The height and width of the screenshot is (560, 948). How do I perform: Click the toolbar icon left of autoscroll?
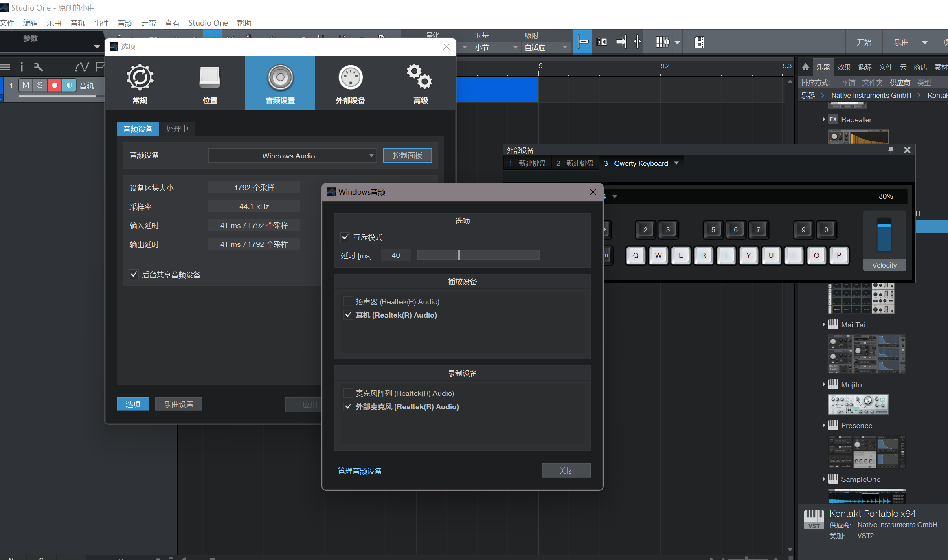coord(601,42)
